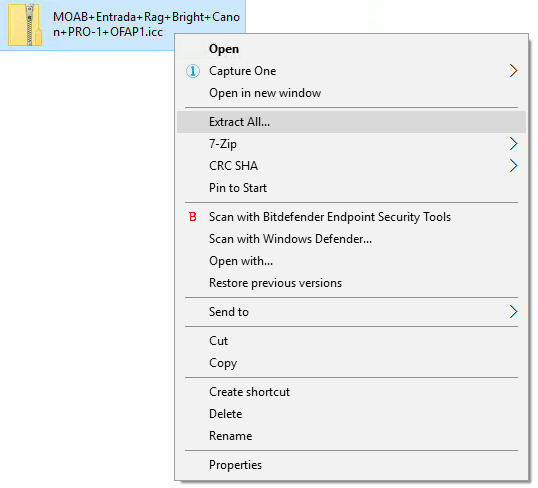
Task: Open the 7-Zip menu entry
Action: click(351, 144)
